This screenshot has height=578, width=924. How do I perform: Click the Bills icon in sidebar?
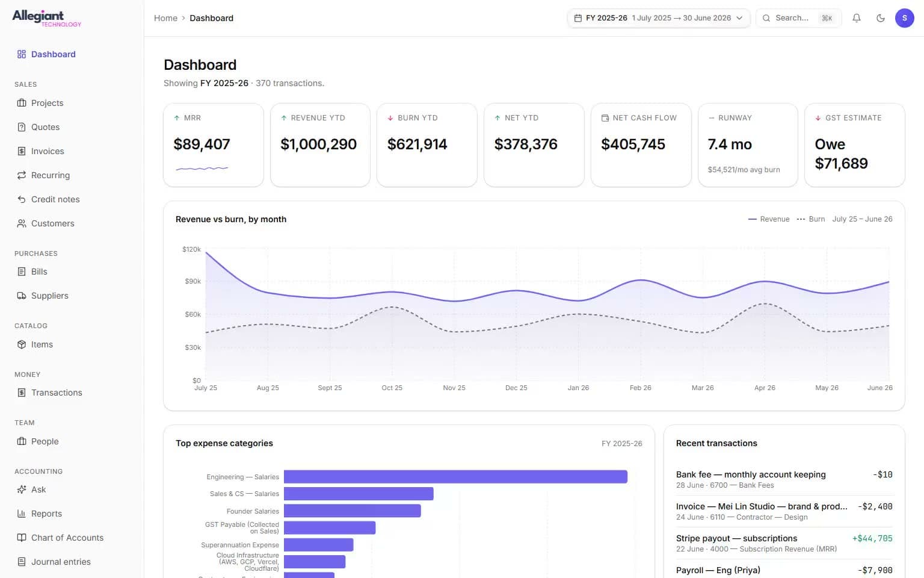[x=22, y=272]
